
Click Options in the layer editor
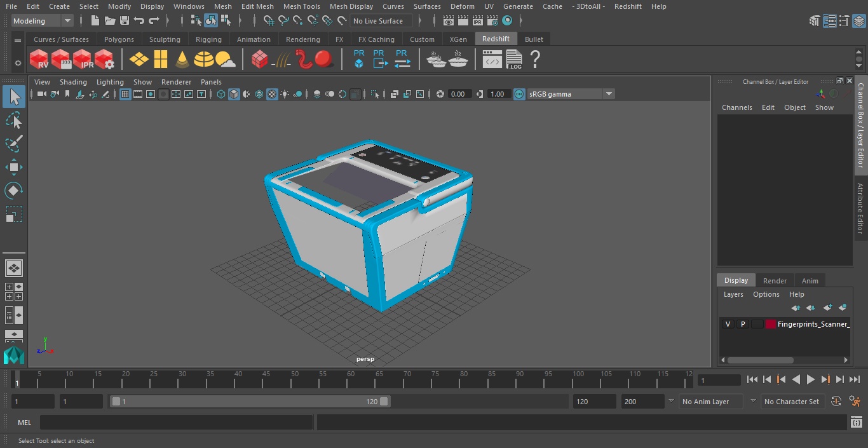[766, 294]
